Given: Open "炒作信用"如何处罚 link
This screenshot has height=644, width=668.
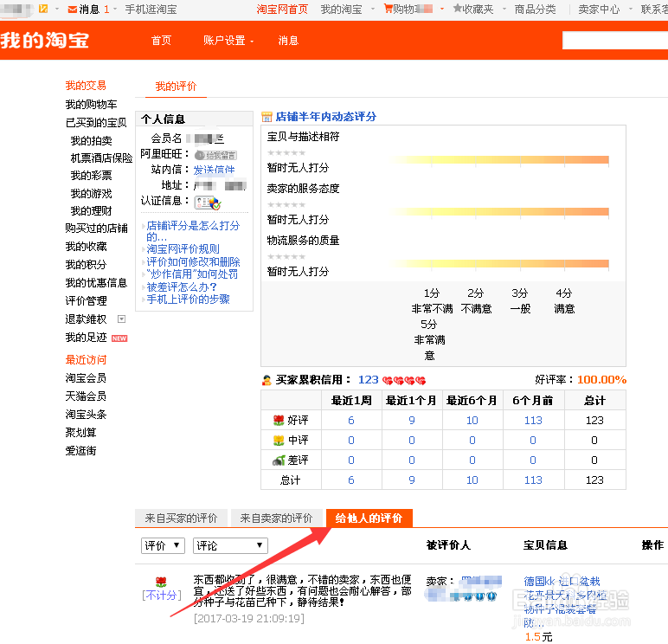Looking at the screenshot, I should (x=192, y=274).
